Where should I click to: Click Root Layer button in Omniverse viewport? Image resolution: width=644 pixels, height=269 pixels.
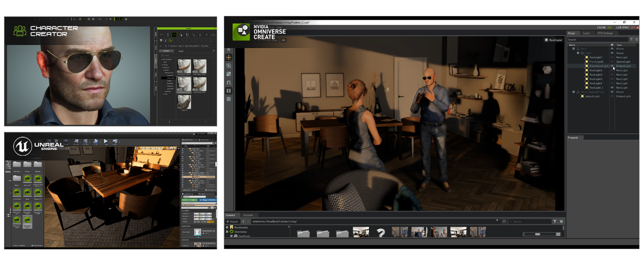pos(554,40)
